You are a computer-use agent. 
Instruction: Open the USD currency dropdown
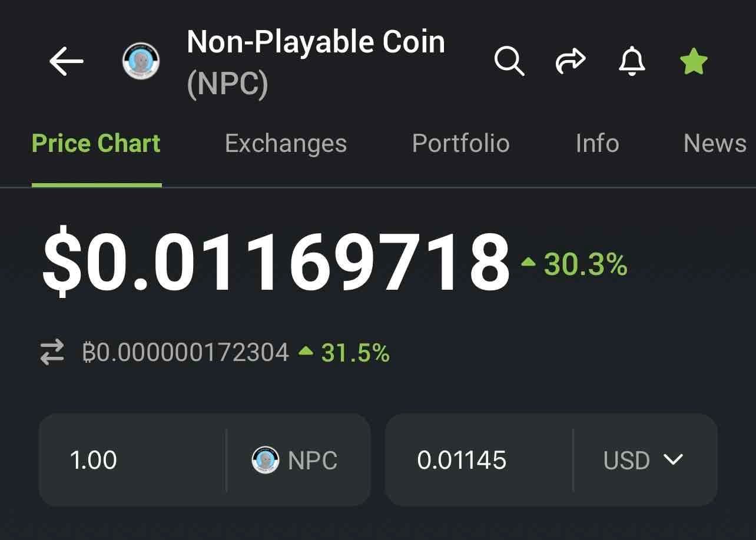[644, 460]
